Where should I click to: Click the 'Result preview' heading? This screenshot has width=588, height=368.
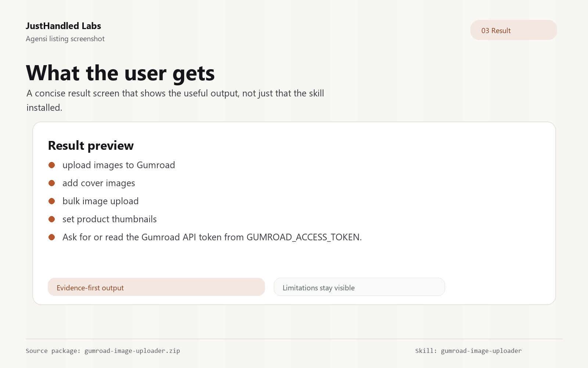click(x=91, y=146)
